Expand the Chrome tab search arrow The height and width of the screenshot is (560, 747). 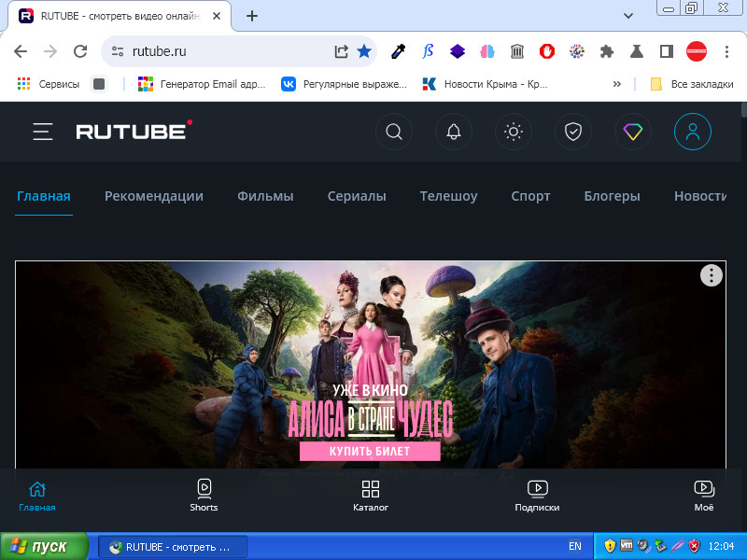pyautogui.click(x=628, y=16)
